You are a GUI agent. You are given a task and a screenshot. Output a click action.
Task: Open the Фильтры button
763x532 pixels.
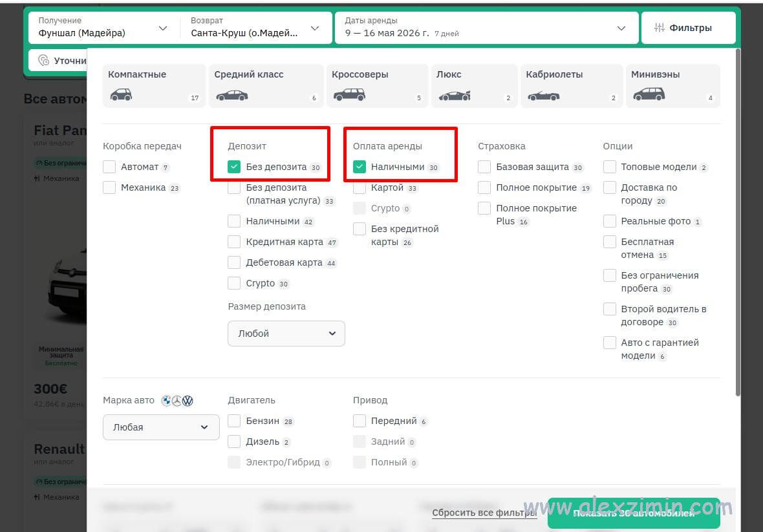688,28
